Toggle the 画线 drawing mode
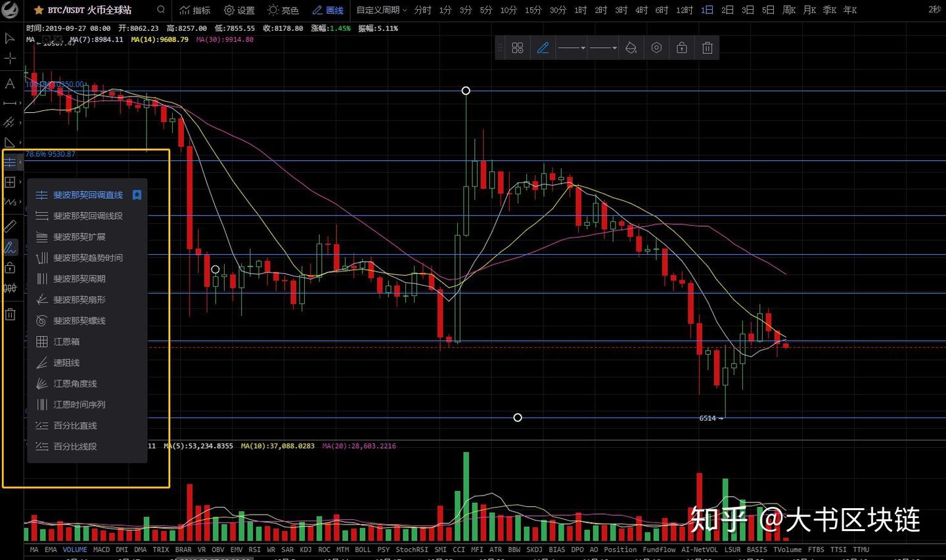This screenshot has height=560, width=946. (328, 11)
